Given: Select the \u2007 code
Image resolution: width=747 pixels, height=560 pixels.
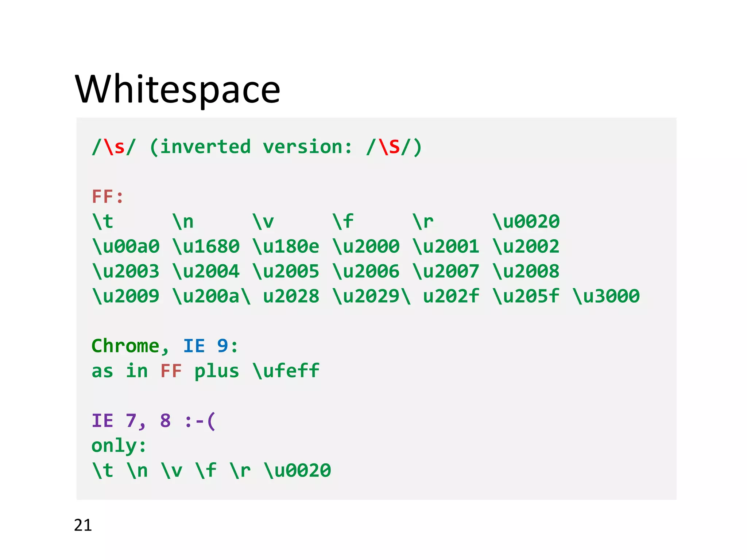Looking at the screenshot, I should click(446, 271).
